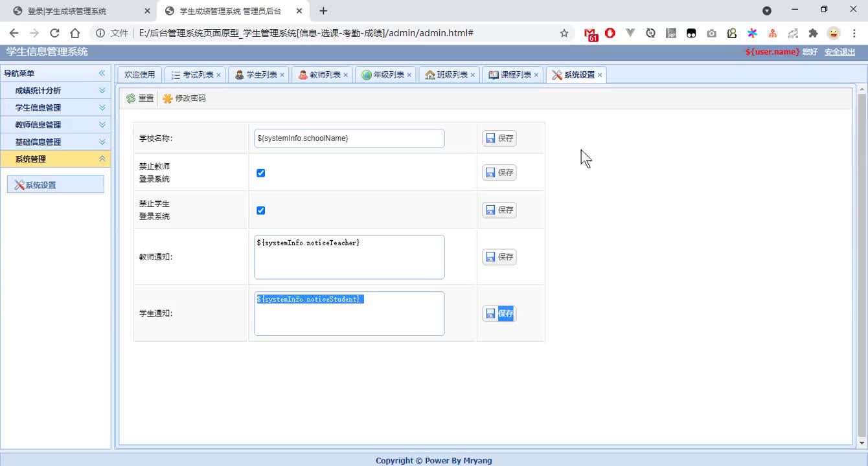Screen dimensions: 868x466
Task: Expand 基础信息管理 menu section
Action: 102,142
